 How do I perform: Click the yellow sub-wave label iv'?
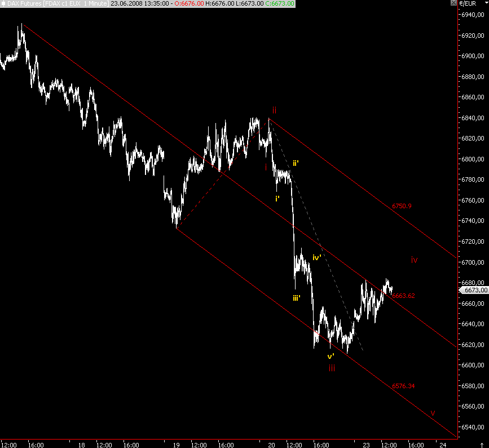317,257
